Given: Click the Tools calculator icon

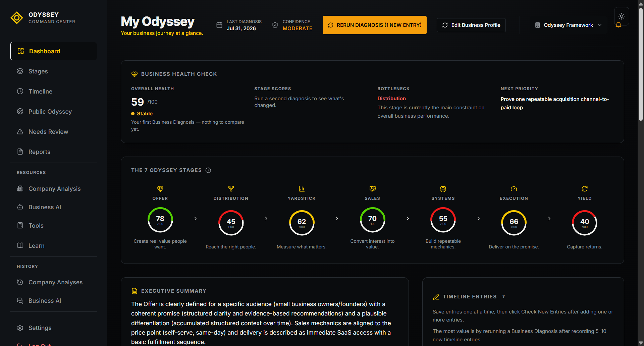Looking at the screenshot, I should coord(20,225).
